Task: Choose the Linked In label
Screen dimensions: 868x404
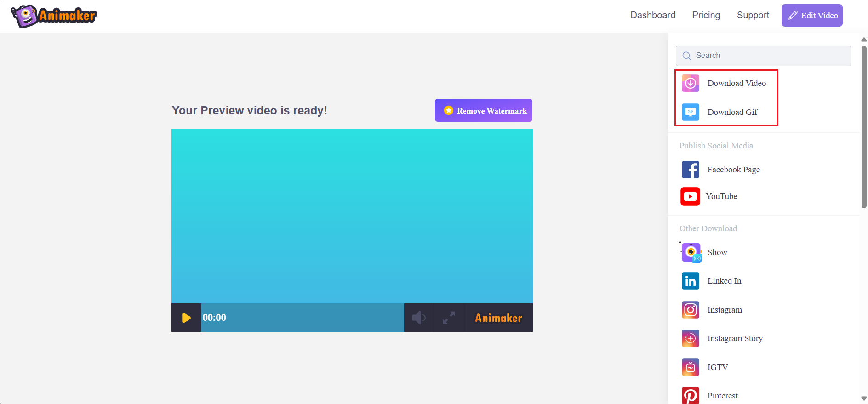Action: [x=724, y=281]
